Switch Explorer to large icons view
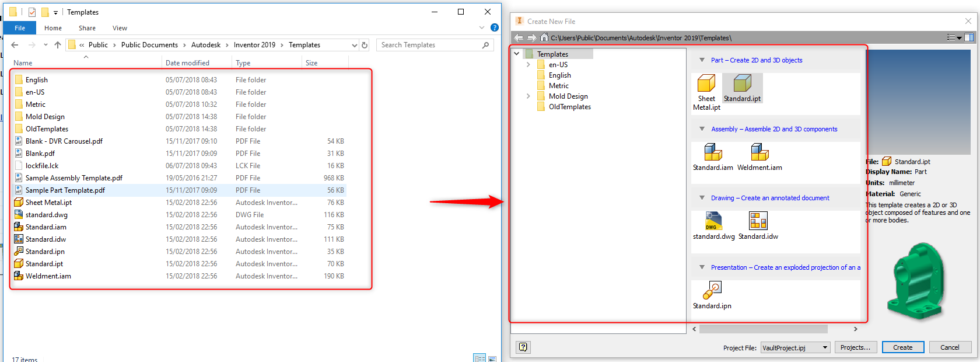The width and height of the screenshot is (980, 362). tap(492, 358)
